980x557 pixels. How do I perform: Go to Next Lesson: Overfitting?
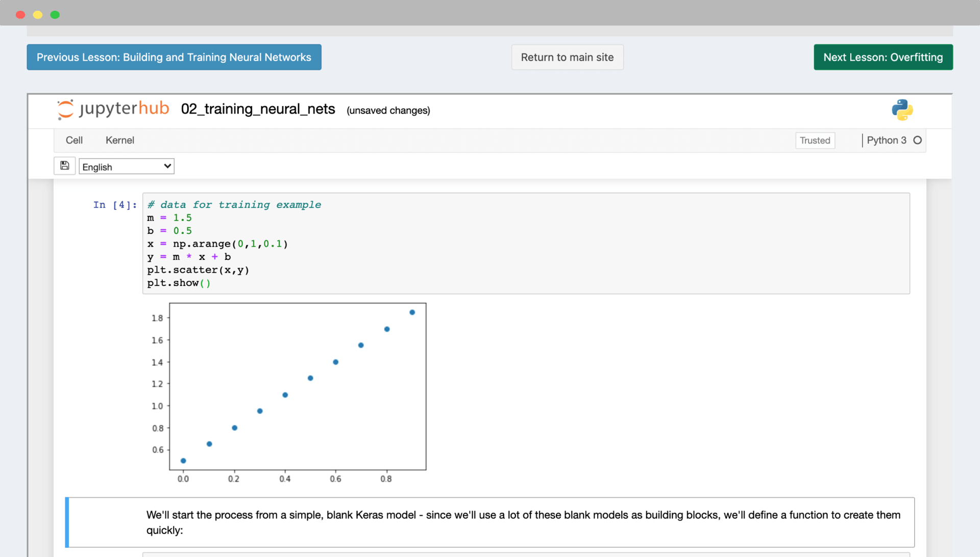click(883, 57)
